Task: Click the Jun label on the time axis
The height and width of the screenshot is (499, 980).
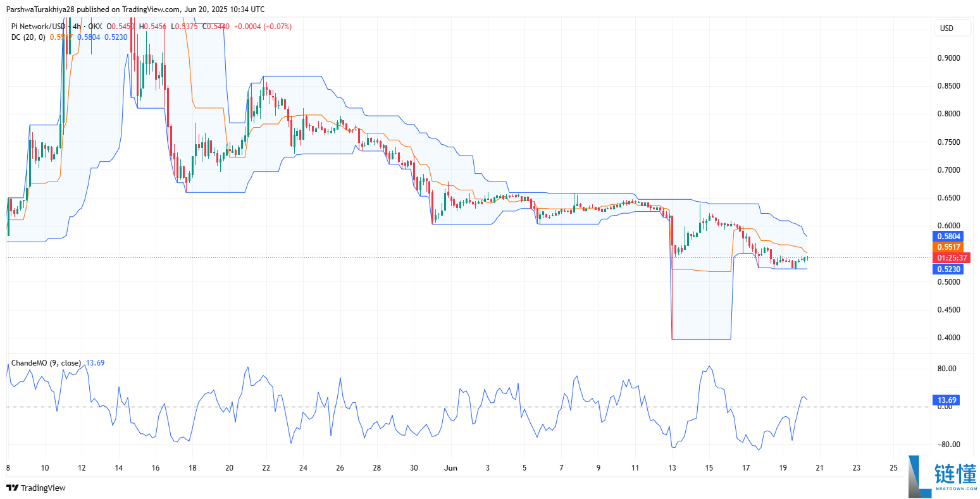Action: (x=450, y=468)
